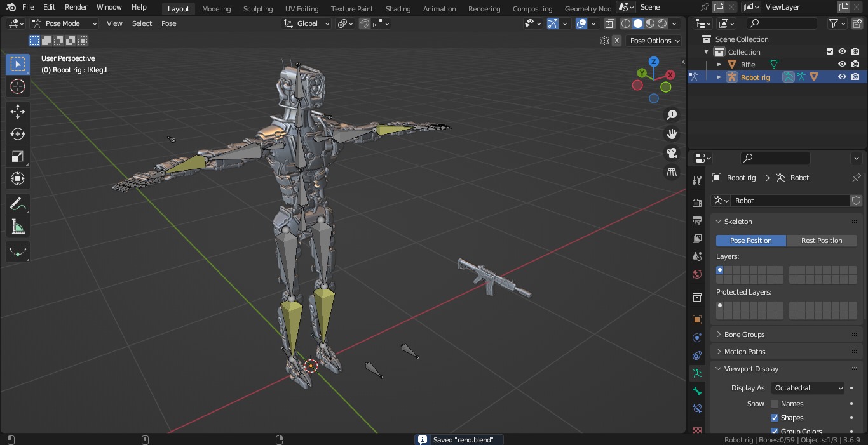Image resolution: width=868 pixels, height=445 pixels.
Task: Hide Collection in viewport with its eye icon
Action: coord(842,52)
